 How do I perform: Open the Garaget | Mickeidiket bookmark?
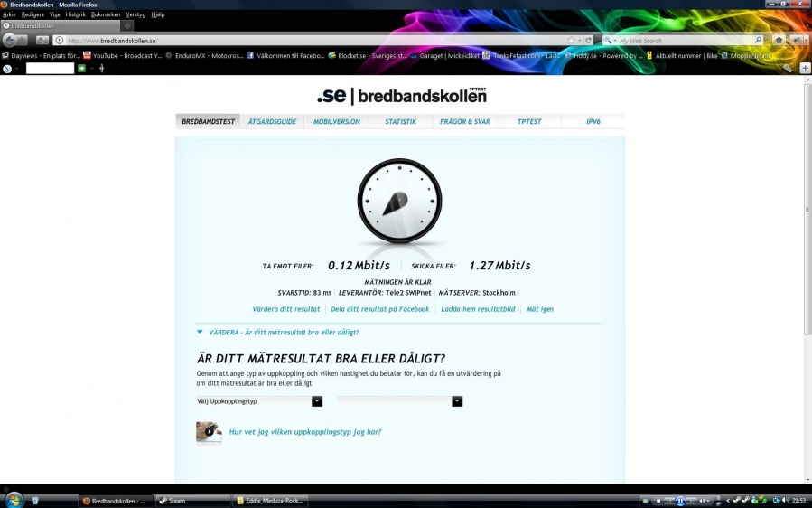445,55
